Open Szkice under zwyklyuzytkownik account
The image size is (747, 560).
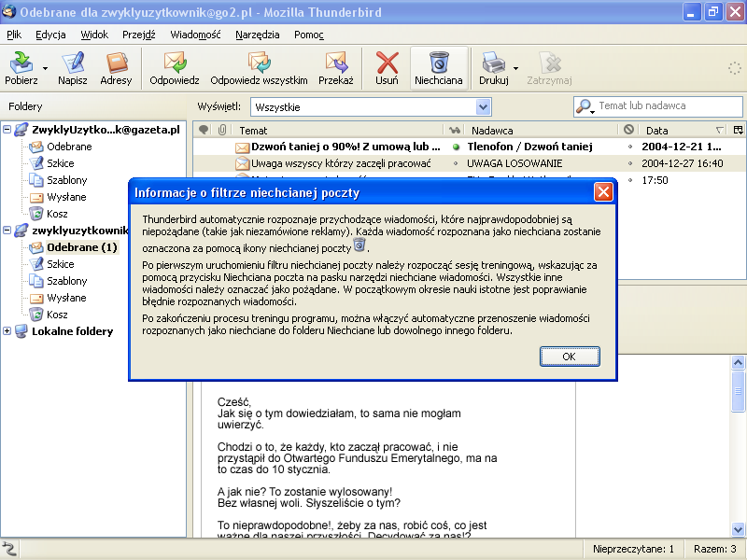pos(61,264)
